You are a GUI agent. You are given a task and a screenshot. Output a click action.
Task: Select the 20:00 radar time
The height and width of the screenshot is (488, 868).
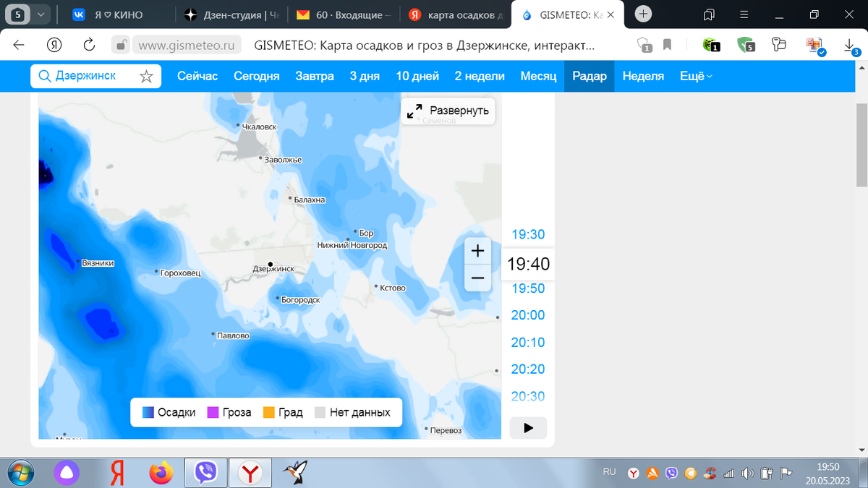[528, 314]
